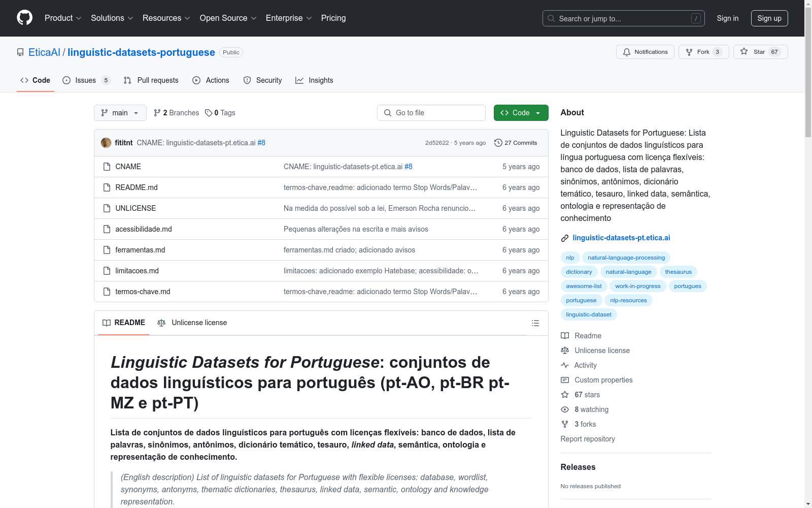Click the Report repository link
The height and width of the screenshot is (508, 812).
tap(588, 439)
